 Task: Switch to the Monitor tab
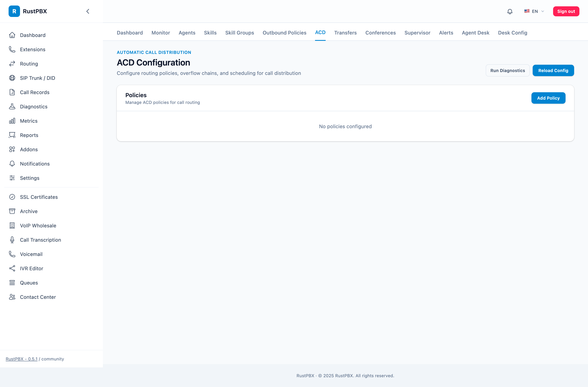[x=161, y=33]
